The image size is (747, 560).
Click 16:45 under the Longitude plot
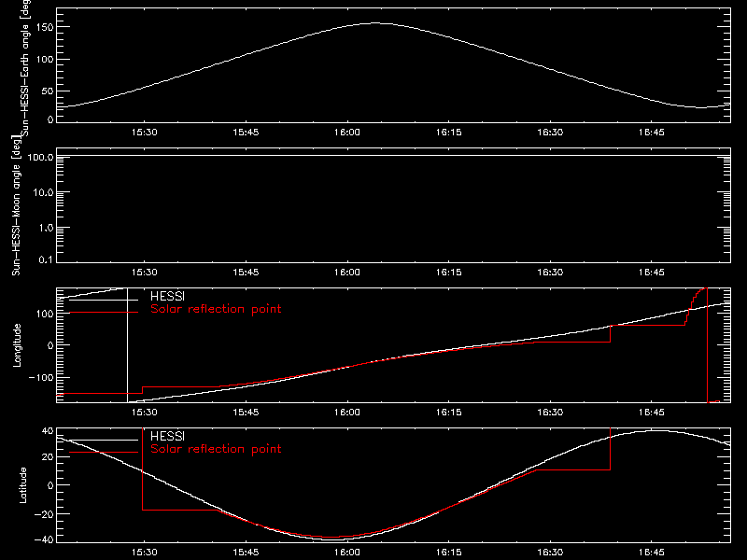[651, 413]
